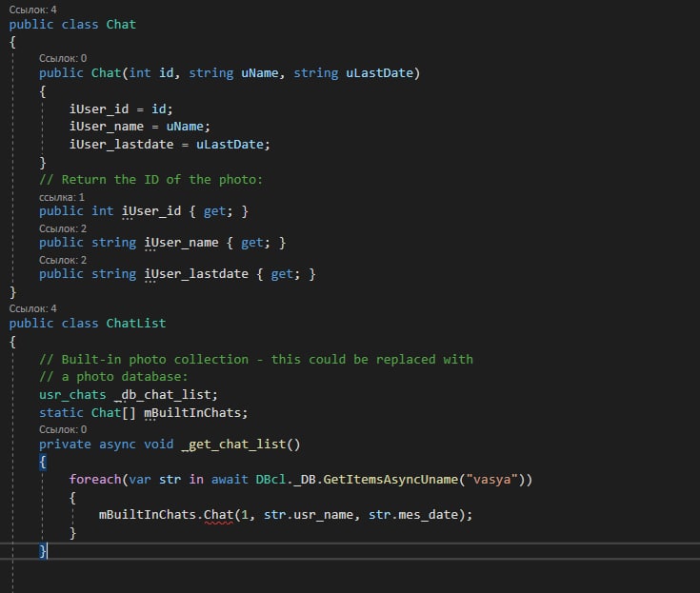Click the highlighted closing brace of _get_chat_list
The height and width of the screenshot is (593, 700).
(43, 551)
